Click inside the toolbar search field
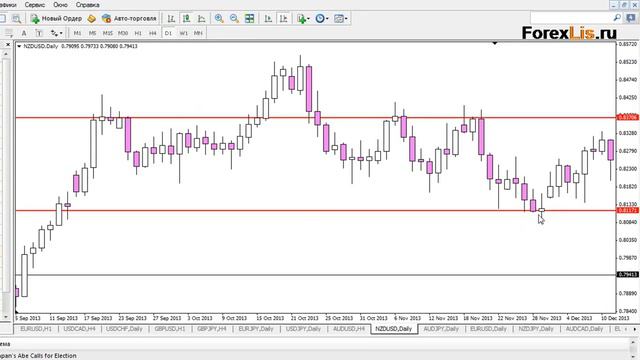This screenshot has height=360, width=640. tap(571, 18)
